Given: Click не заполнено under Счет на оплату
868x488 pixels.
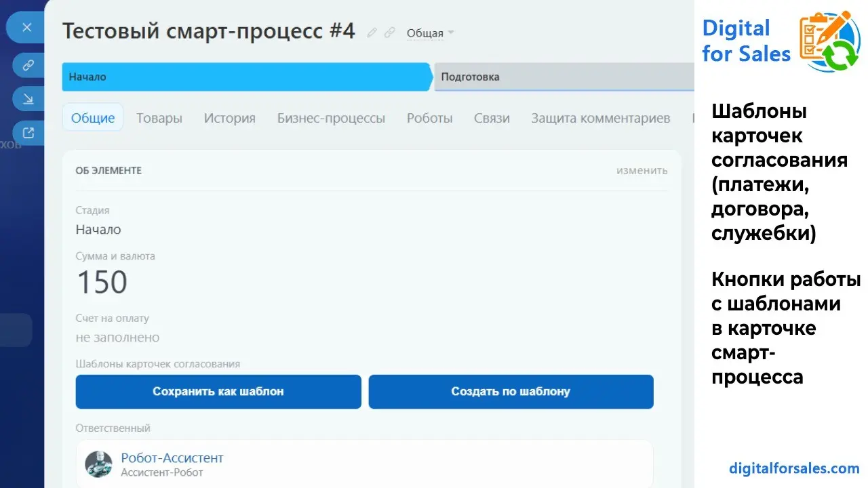Looking at the screenshot, I should [x=118, y=338].
